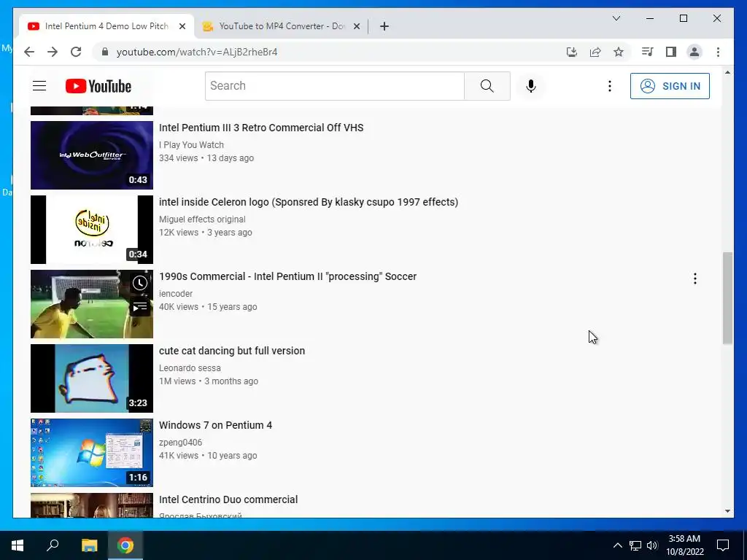The height and width of the screenshot is (560, 747).
Task: Bookmark this tab with star
Action: click(x=619, y=52)
